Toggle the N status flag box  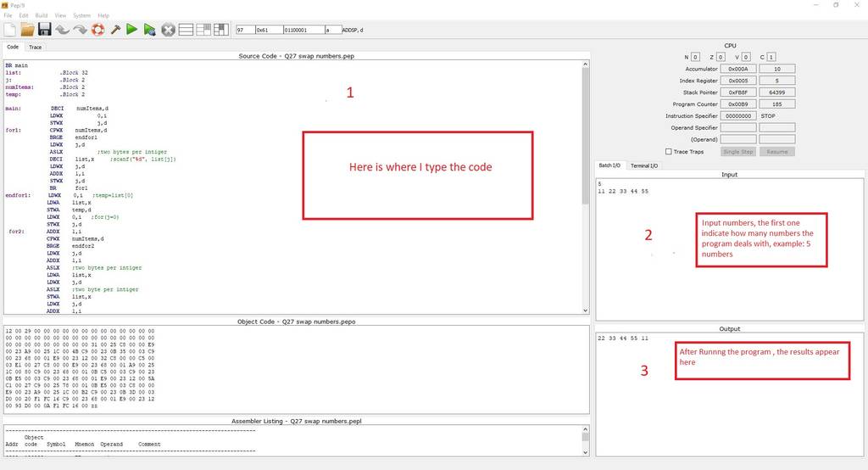coord(695,57)
